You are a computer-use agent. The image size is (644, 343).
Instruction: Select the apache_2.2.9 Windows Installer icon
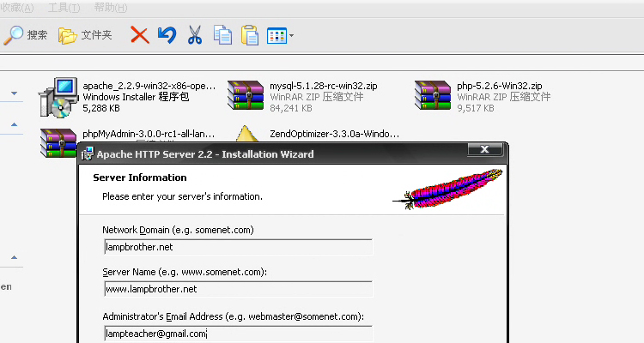click(x=58, y=97)
